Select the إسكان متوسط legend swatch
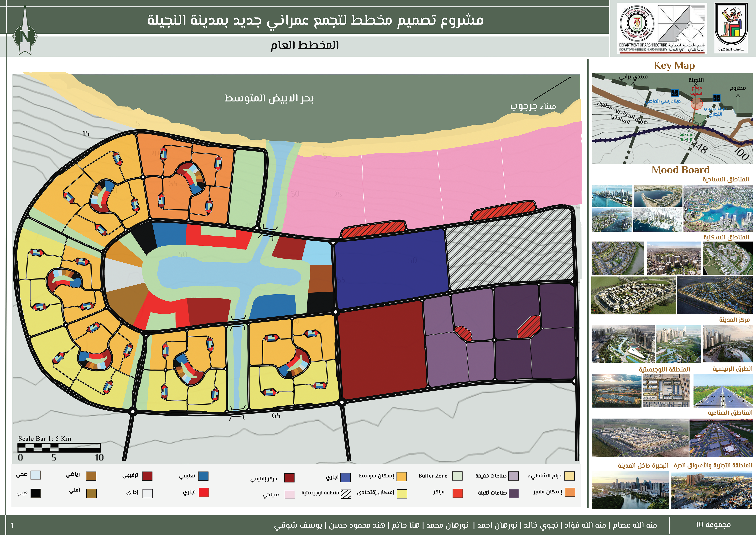The height and width of the screenshot is (535, 756). coord(402,476)
